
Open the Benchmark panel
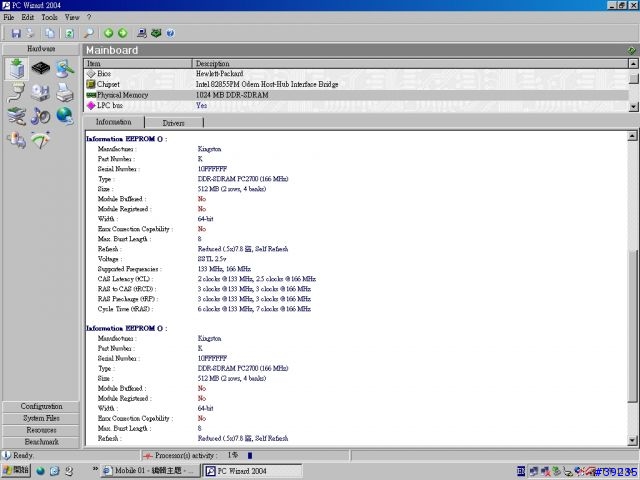[x=41, y=442]
